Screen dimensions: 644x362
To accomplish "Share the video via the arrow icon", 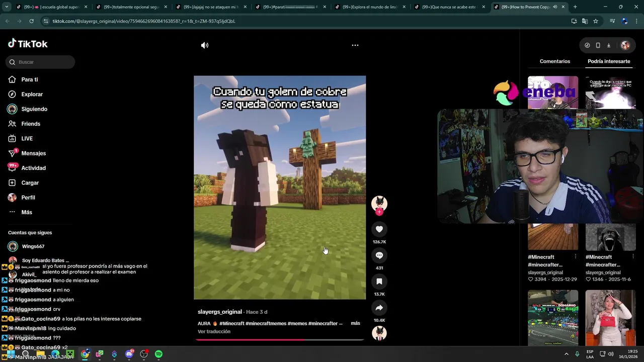I will (x=379, y=308).
